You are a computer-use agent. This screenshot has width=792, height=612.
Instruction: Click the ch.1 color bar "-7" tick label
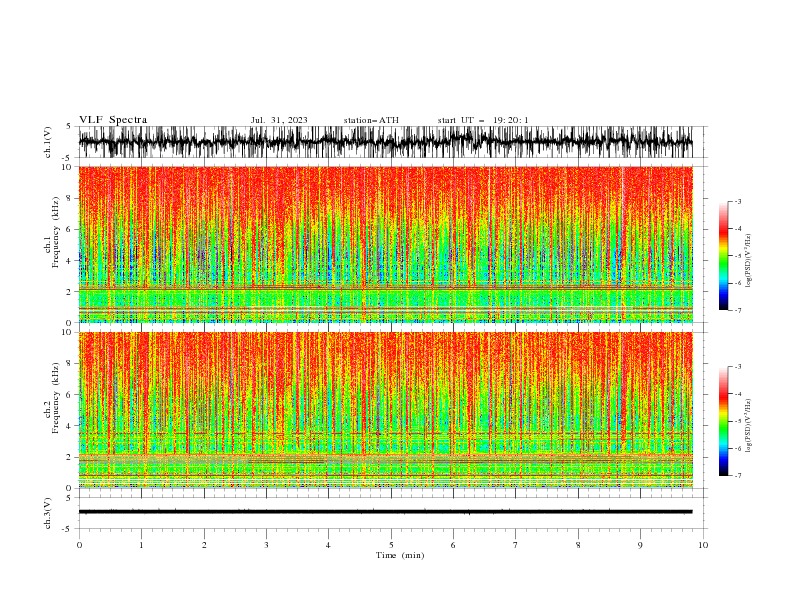(x=737, y=310)
